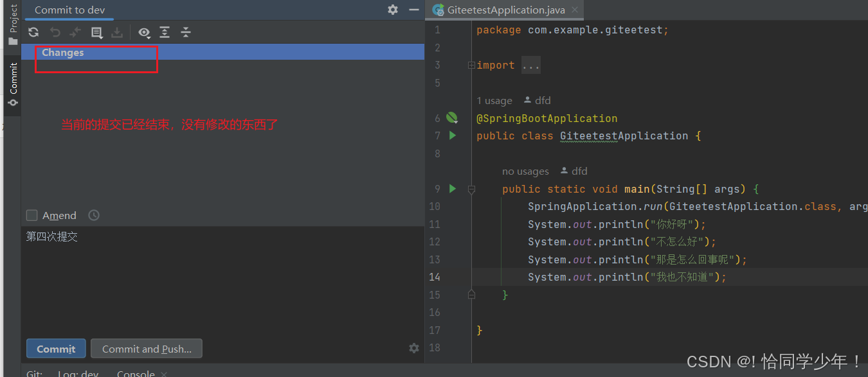Click line number 14 in the gutter
868x377 pixels.
click(x=435, y=277)
